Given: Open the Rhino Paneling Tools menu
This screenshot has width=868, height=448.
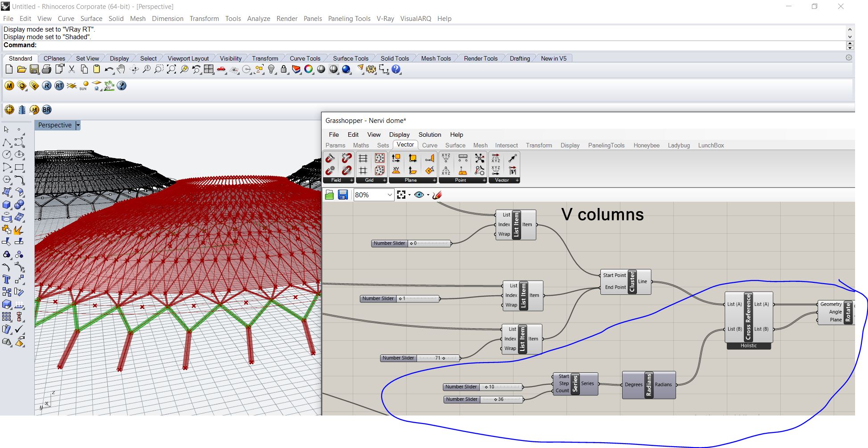Looking at the screenshot, I should pos(349,19).
